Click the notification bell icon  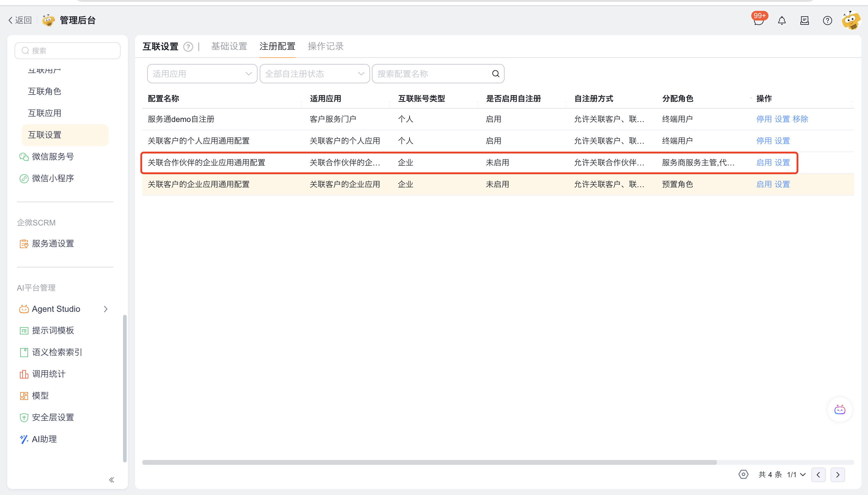(782, 21)
